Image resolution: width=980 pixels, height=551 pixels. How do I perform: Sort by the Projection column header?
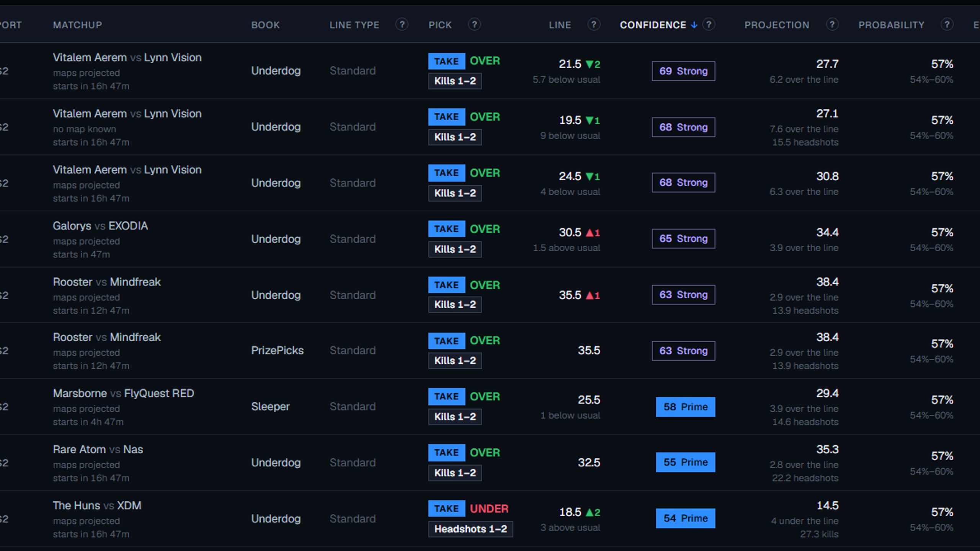(777, 25)
